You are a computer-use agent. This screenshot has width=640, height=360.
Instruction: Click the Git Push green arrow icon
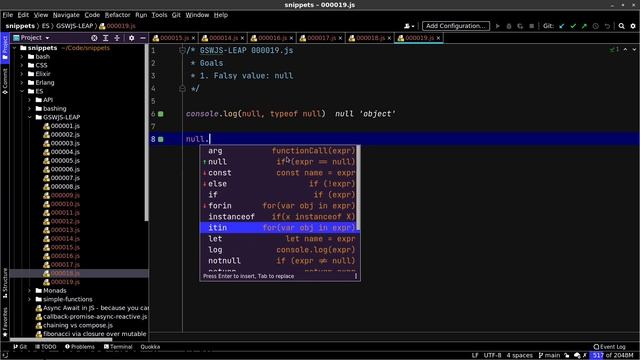pos(584,26)
